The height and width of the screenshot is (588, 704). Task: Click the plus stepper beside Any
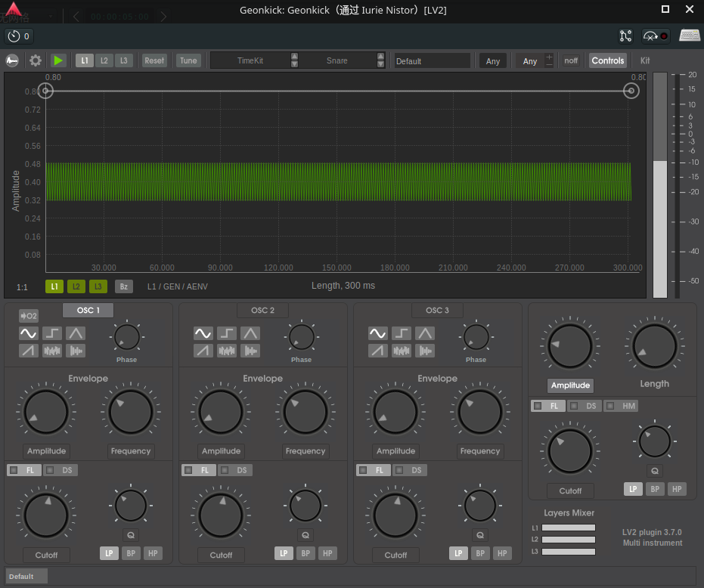tap(549, 57)
